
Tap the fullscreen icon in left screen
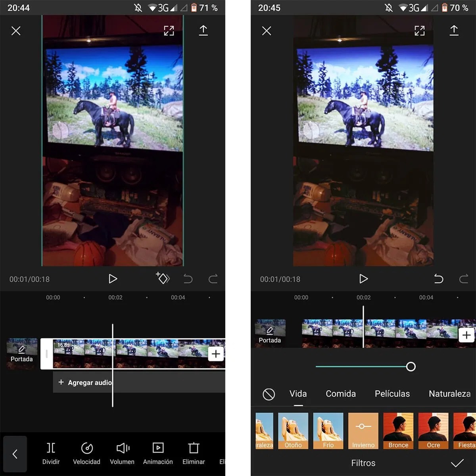[x=169, y=31]
